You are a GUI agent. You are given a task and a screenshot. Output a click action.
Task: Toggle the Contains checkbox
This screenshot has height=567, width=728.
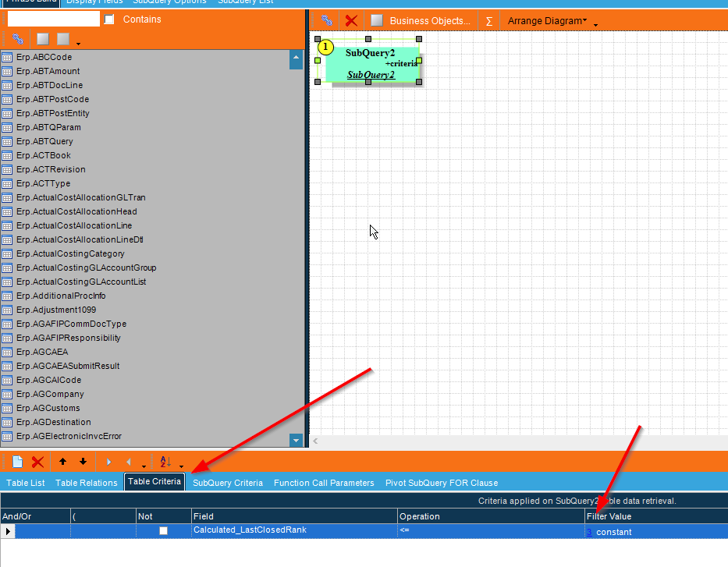[x=109, y=19]
